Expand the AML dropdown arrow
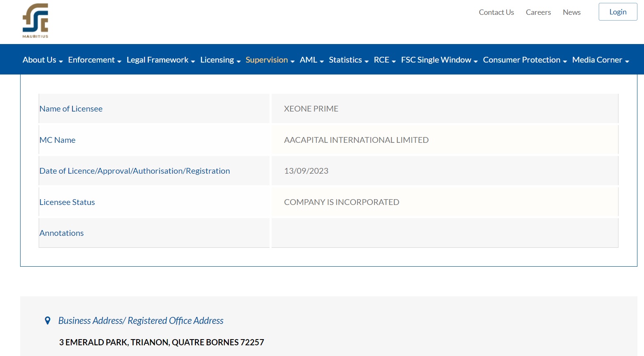 pyautogui.click(x=322, y=61)
